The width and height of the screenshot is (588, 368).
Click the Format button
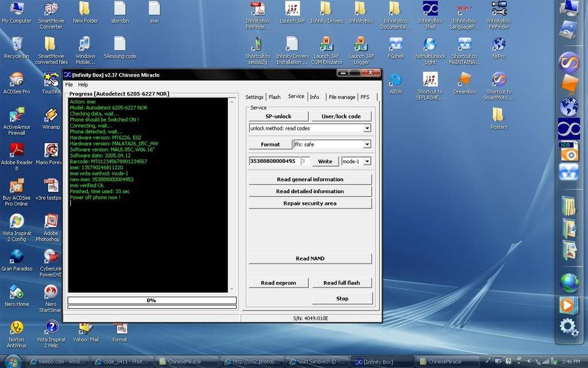click(270, 144)
